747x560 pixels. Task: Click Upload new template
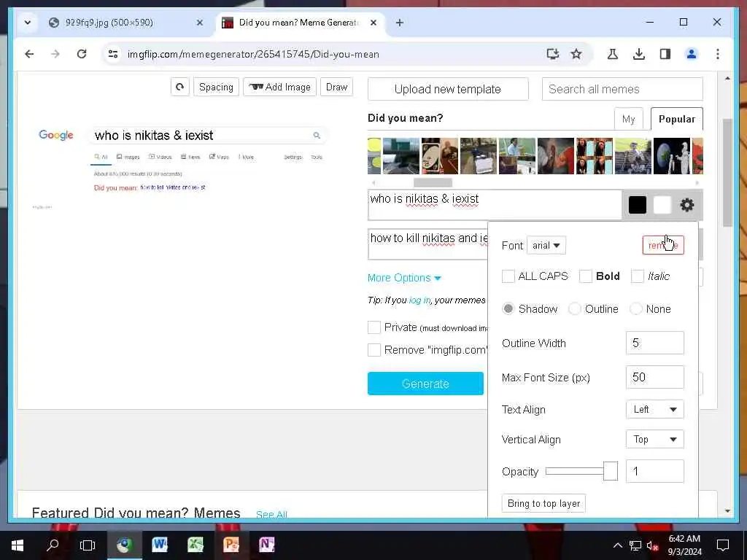coord(448,89)
